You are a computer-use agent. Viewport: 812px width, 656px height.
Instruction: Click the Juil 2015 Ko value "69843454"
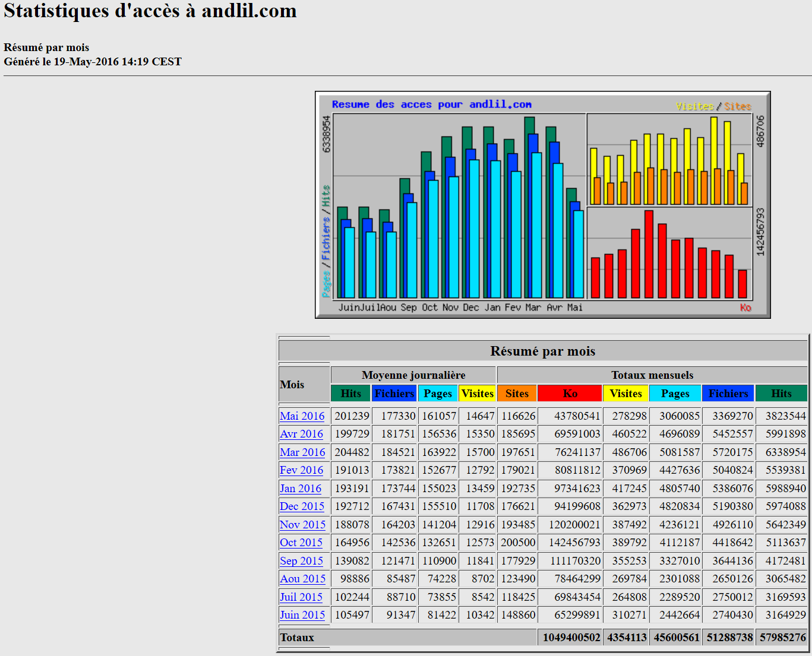click(x=577, y=597)
